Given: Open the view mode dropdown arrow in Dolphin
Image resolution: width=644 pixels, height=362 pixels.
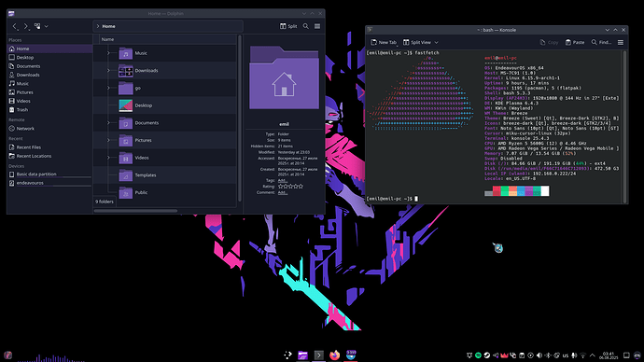Looking at the screenshot, I should coord(46,26).
